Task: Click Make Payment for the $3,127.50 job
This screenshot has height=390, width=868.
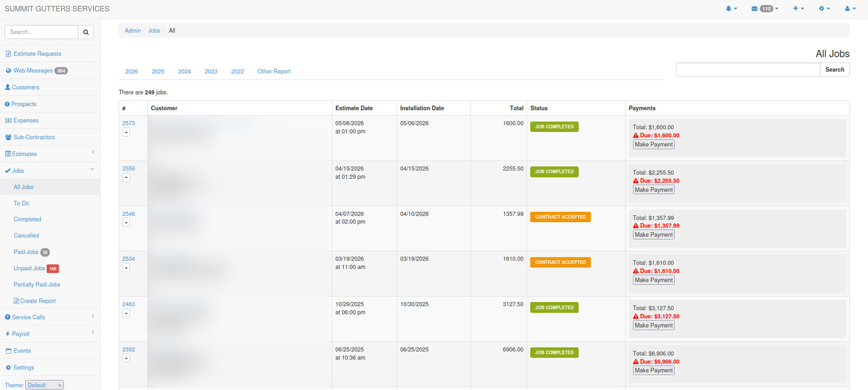Action: tap(654, 326)
